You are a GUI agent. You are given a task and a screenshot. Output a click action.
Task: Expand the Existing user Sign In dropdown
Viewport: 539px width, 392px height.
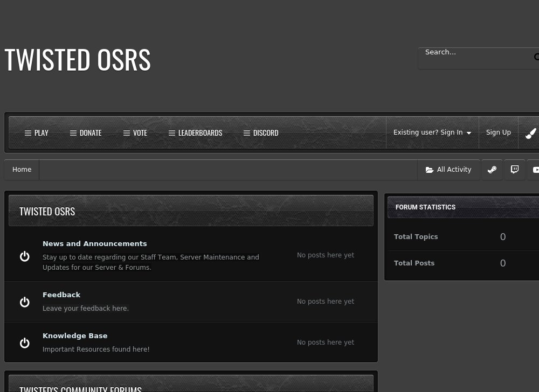tap(432, 132)
